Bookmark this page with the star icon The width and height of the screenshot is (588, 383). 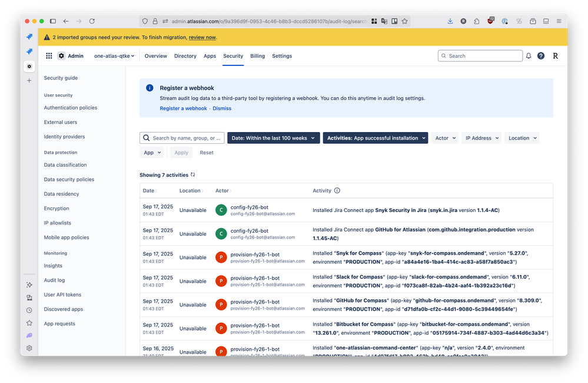tap(404, 21)
